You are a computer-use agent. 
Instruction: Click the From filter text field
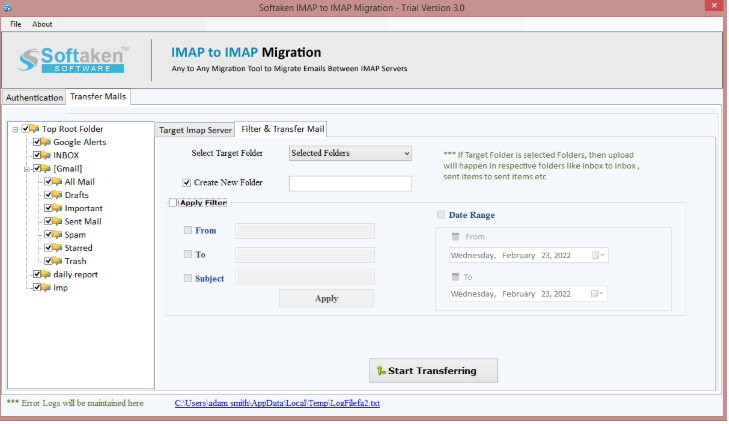click(305, 231)
